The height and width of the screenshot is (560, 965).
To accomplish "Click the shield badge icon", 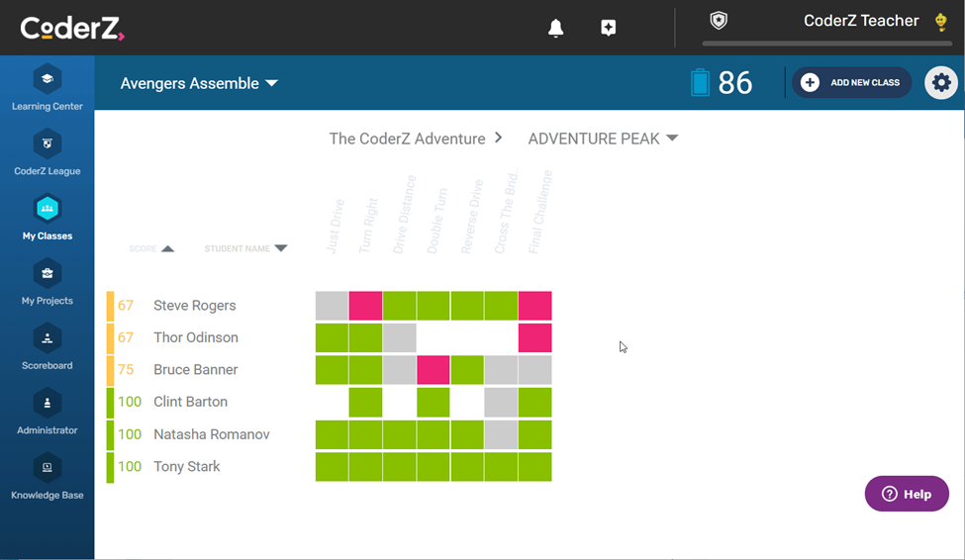I will pyautogui.click(x=720, y=21).
